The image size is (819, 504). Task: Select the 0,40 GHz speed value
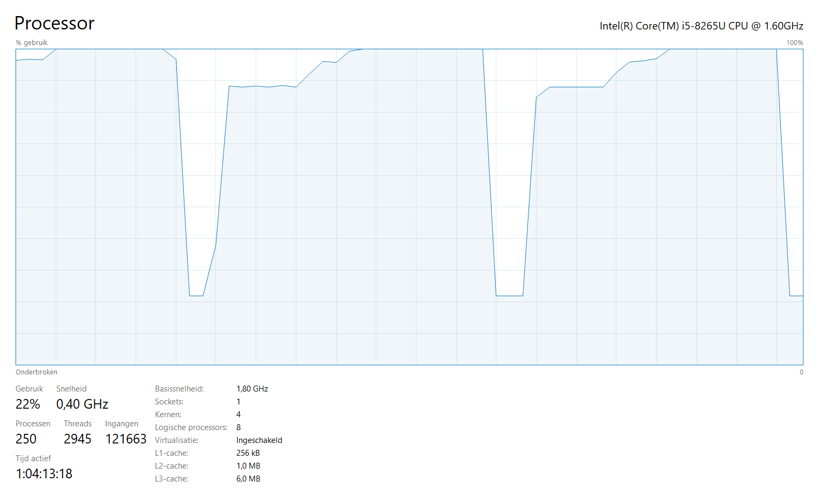tap(82, 404)
